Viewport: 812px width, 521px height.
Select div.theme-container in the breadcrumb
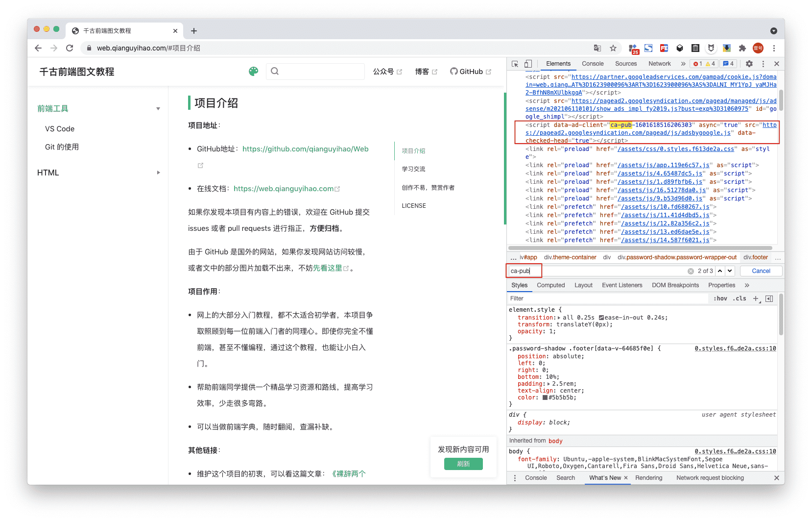click(x=570, y=257)
